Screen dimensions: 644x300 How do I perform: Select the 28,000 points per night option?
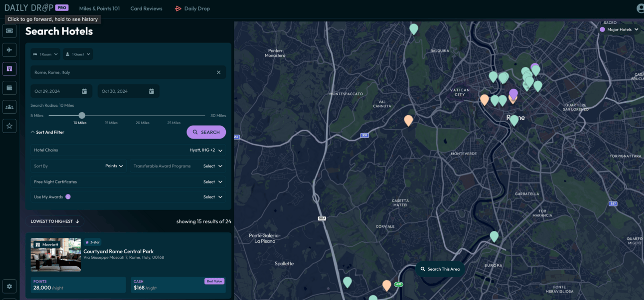(78, 285)
